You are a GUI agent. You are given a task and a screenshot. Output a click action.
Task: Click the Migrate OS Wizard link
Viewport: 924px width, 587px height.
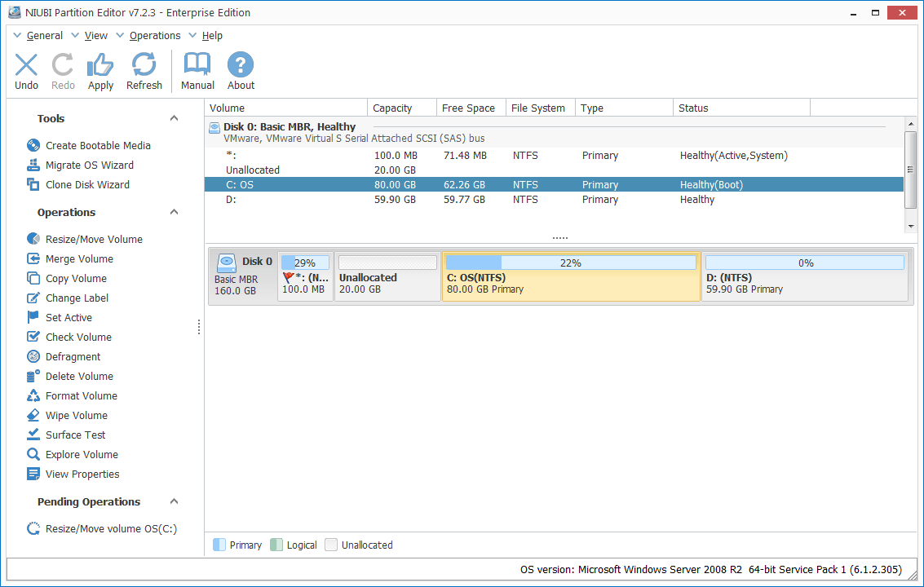pos(90,165)
